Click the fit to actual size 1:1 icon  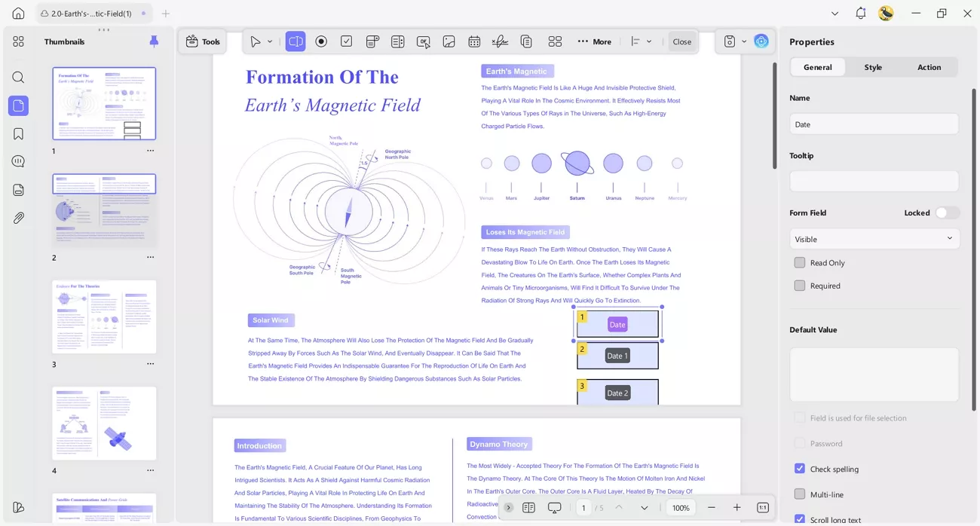762,508
